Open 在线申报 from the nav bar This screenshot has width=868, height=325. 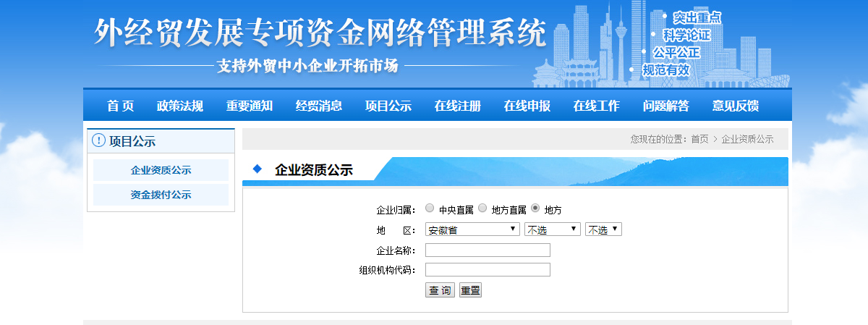click(x=527, y=106)
